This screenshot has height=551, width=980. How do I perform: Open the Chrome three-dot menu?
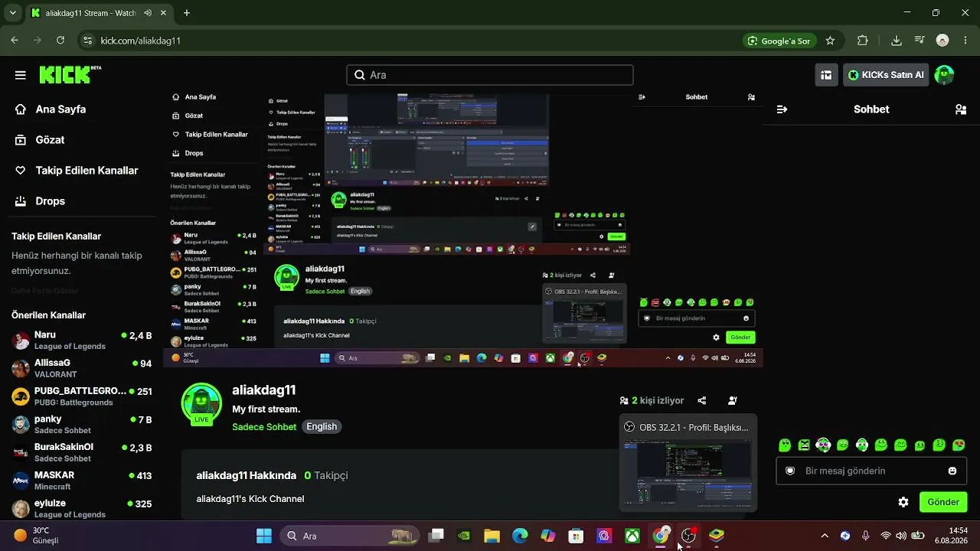pyautogui.click(x=965, y=41)
